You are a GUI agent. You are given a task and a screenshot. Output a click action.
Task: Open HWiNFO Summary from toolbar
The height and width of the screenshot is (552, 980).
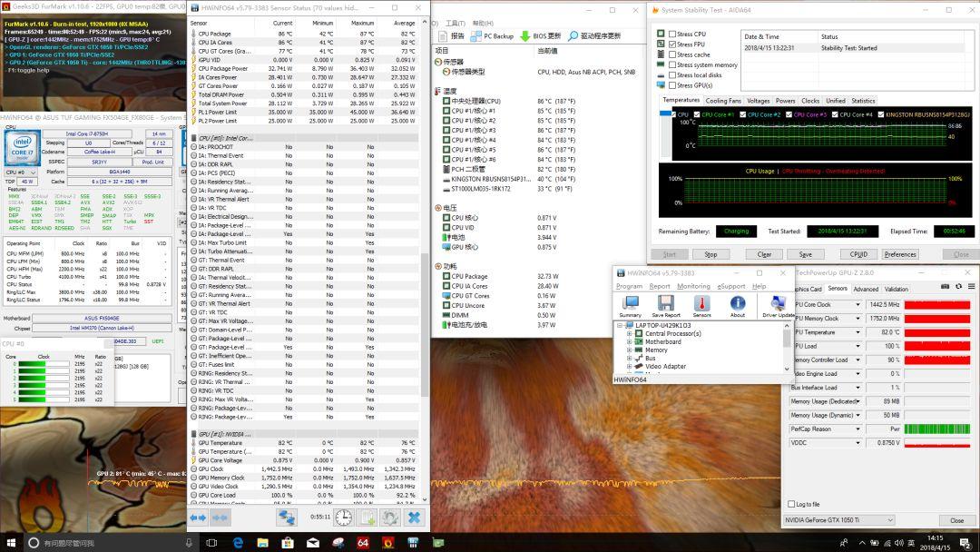(x=630, y=304)
